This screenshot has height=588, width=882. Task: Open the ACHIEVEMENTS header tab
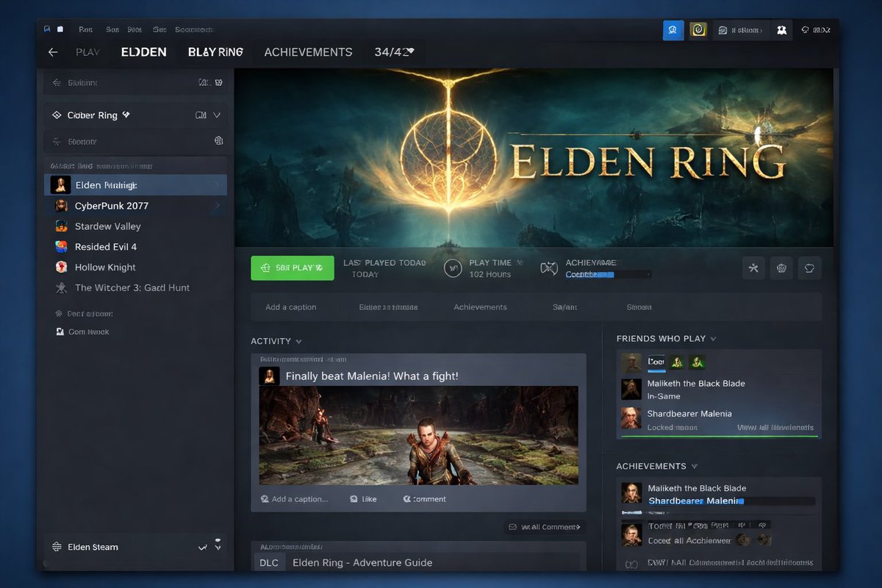pyautogui.click(x=308, y=52)
